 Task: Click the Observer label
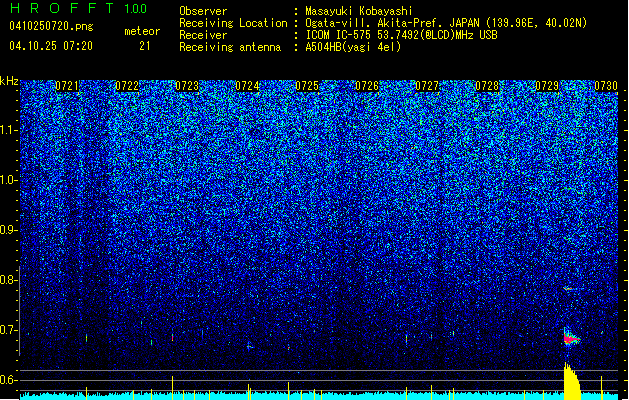coord(203,11)
